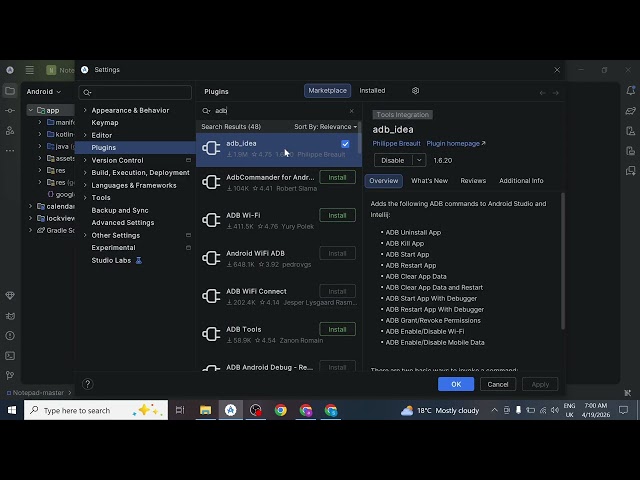Open the Device Manager icon on right sidebar

coord(630,131)
